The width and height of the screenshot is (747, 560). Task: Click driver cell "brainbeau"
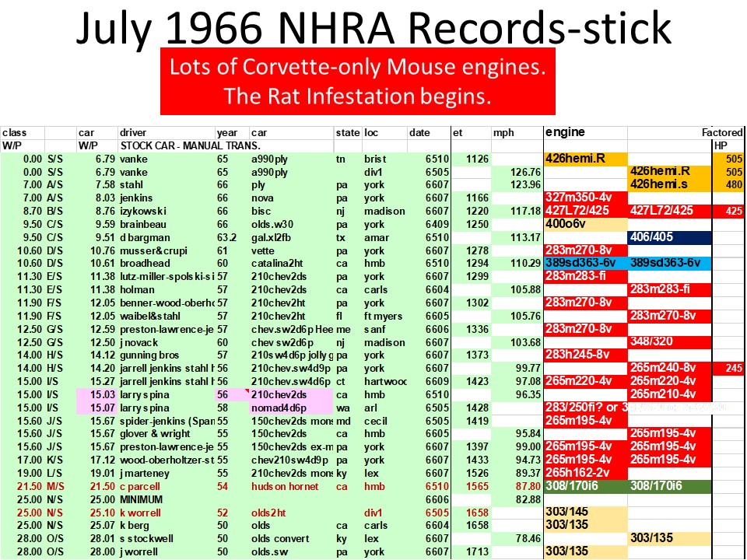[143, 224]
